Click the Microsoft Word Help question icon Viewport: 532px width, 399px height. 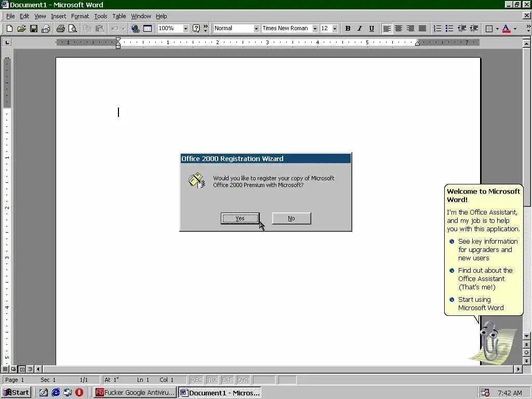[196, 29]
